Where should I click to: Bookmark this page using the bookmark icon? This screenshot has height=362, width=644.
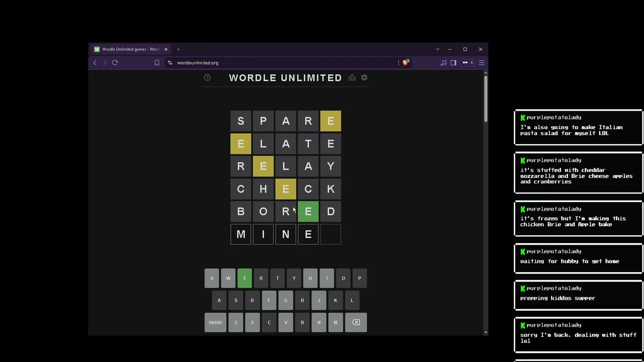pyautogui.click(x=157, y=63)
